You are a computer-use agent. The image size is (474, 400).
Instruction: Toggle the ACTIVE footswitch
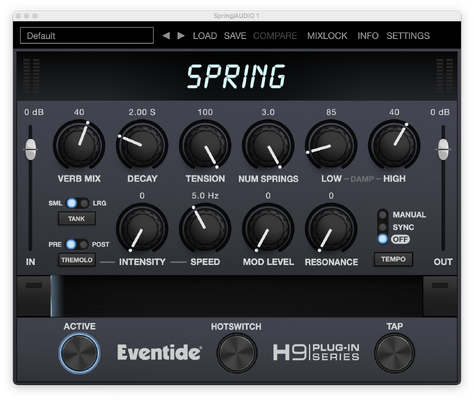[x=79, y=353]
